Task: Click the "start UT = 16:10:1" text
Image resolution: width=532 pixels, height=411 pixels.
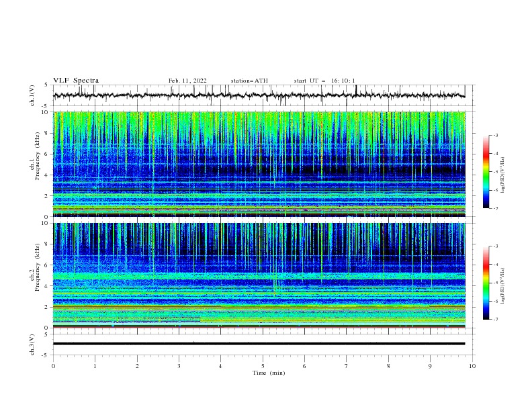Action: (x=324, y=81)
